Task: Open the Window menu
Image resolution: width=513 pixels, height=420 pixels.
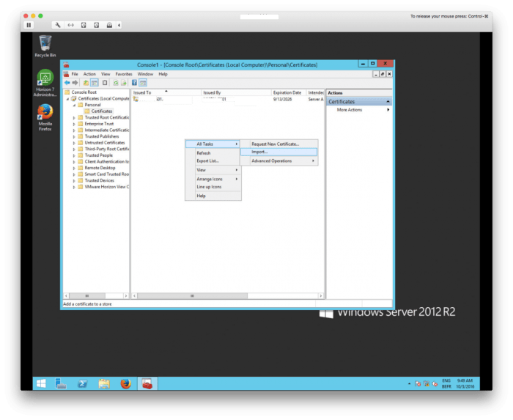Action: coord(145,74)
